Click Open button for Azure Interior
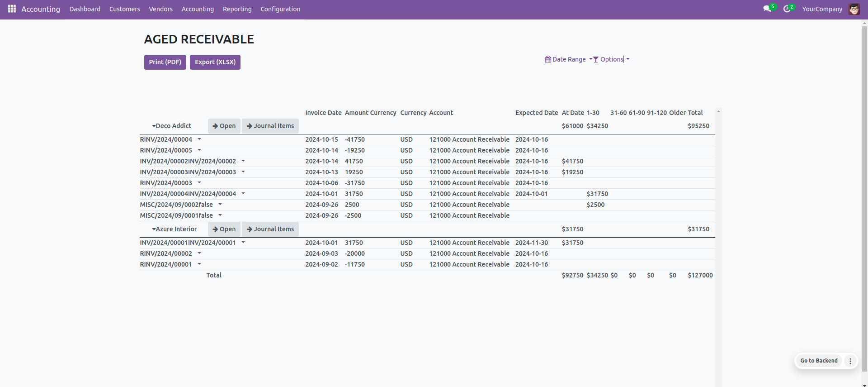 [224, 229]
